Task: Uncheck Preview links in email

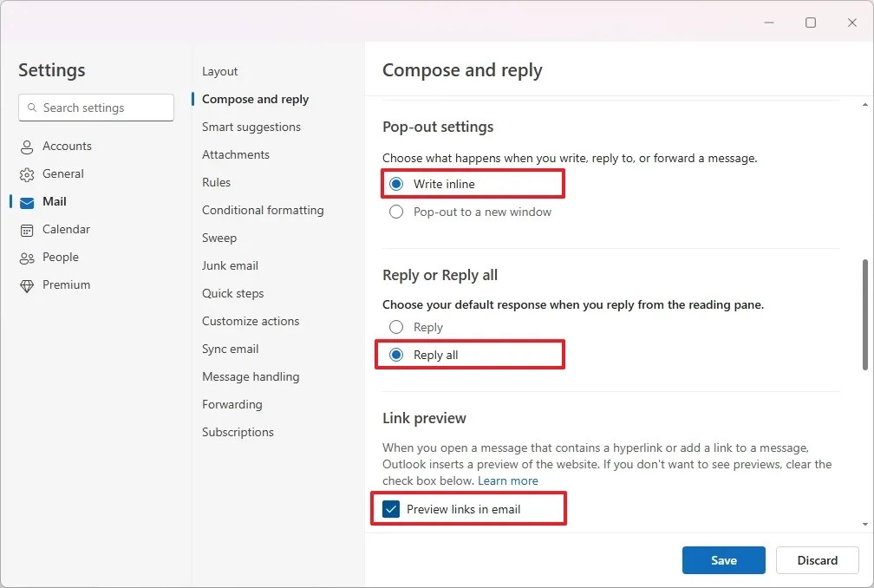Action: (390, 509)
